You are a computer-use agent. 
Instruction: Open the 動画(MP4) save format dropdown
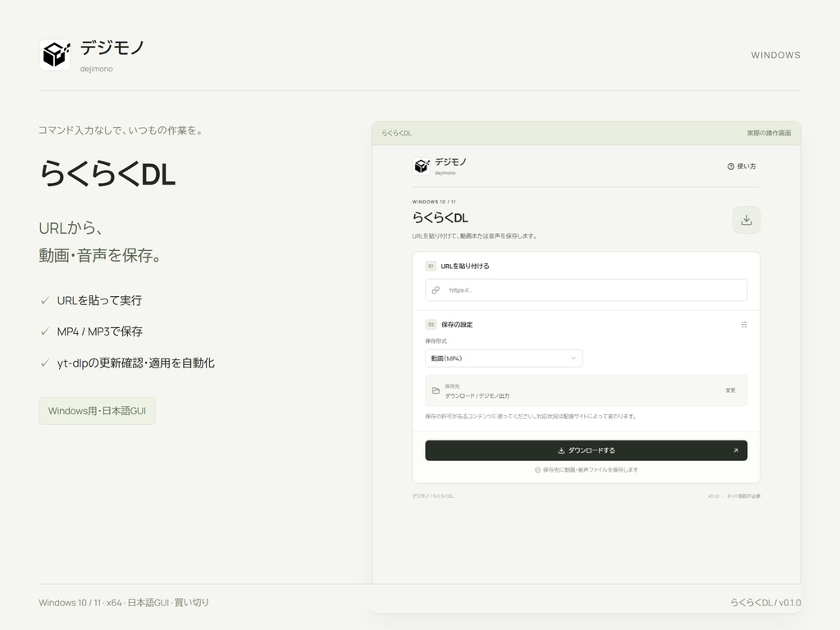click(x=504, y=358)
